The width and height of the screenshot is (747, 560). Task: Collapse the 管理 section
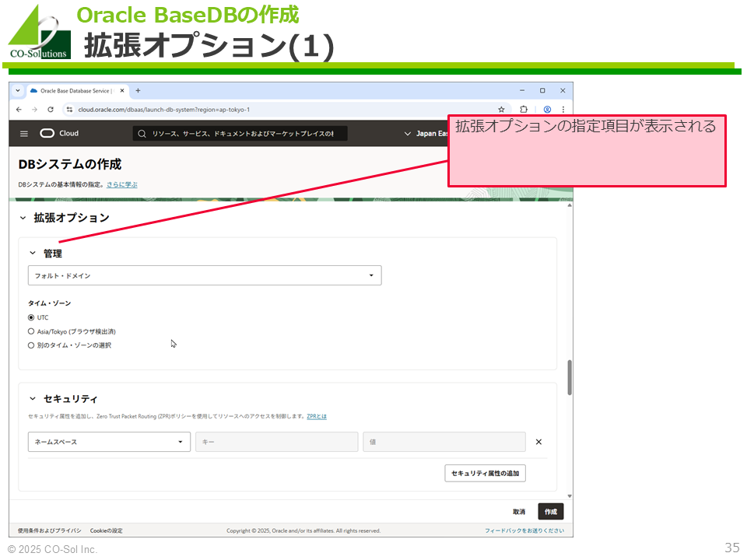click(x=33, y=254)
